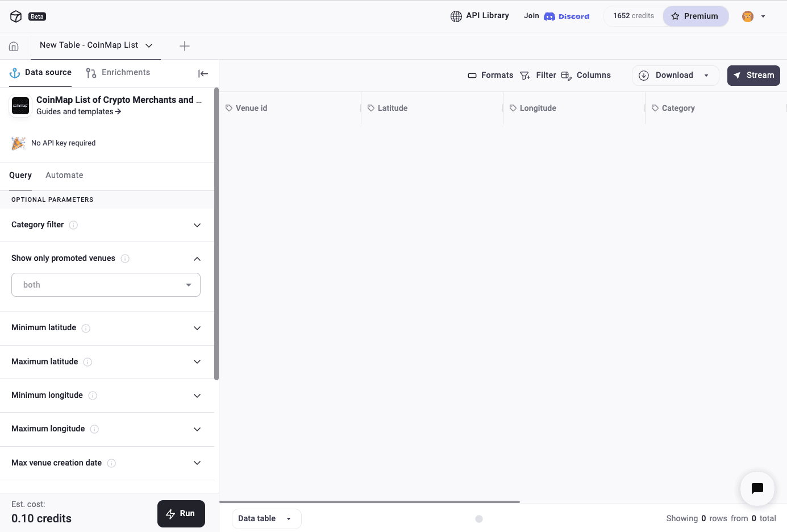Image resolution: width=787 pixels, height=532 pixels.
Task: Click the Formats icon above the table
Action: click(x=472, y=75)
